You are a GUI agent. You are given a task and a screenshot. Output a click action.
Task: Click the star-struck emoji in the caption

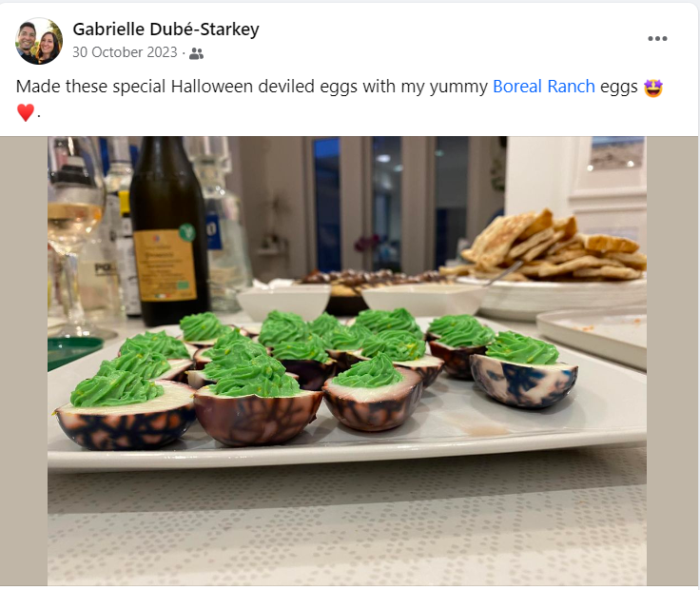pos(653,88)
